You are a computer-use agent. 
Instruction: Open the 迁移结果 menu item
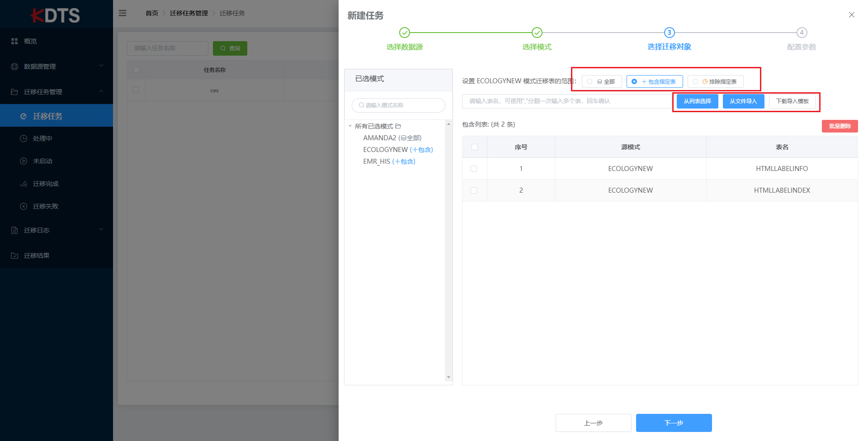click(57, 256)
